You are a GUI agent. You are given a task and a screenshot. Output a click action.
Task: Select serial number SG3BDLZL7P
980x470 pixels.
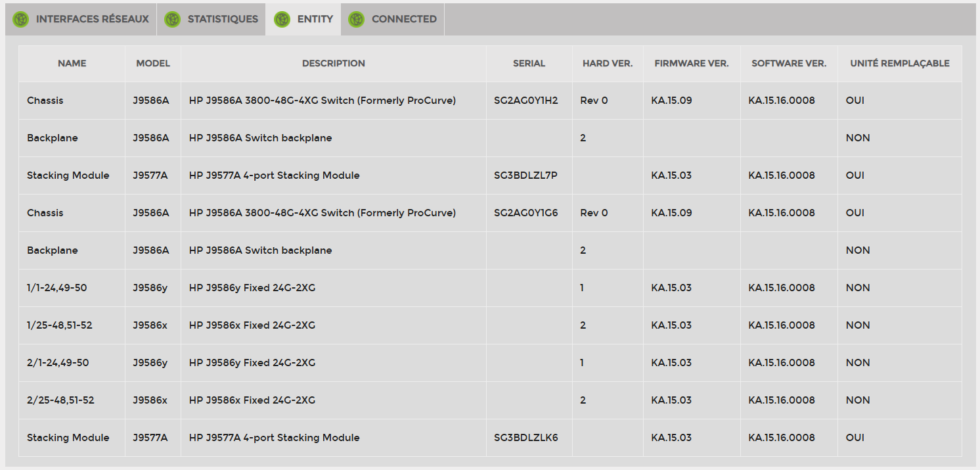click(x=525, y=176)
